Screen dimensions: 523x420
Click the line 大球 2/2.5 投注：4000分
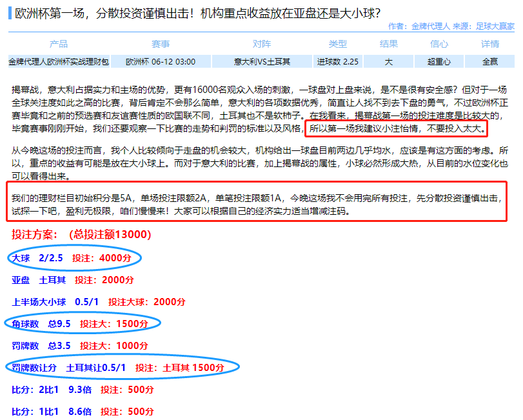pyautogui.click(x=72, y=258)
